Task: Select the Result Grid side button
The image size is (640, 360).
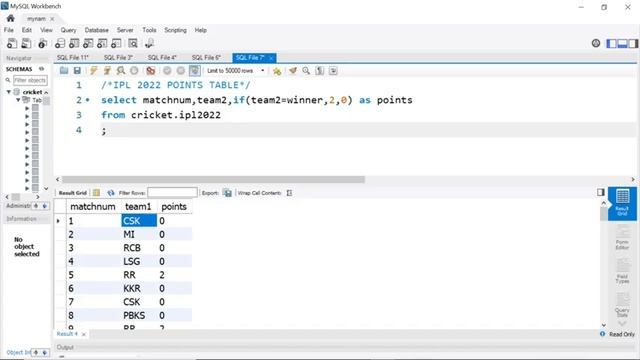Action: (622, 203)
